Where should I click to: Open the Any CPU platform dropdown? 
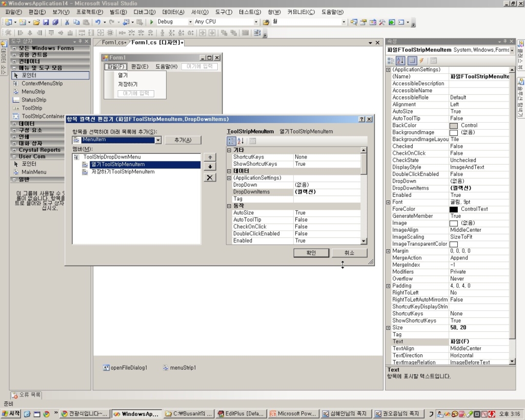pos(256,22)
